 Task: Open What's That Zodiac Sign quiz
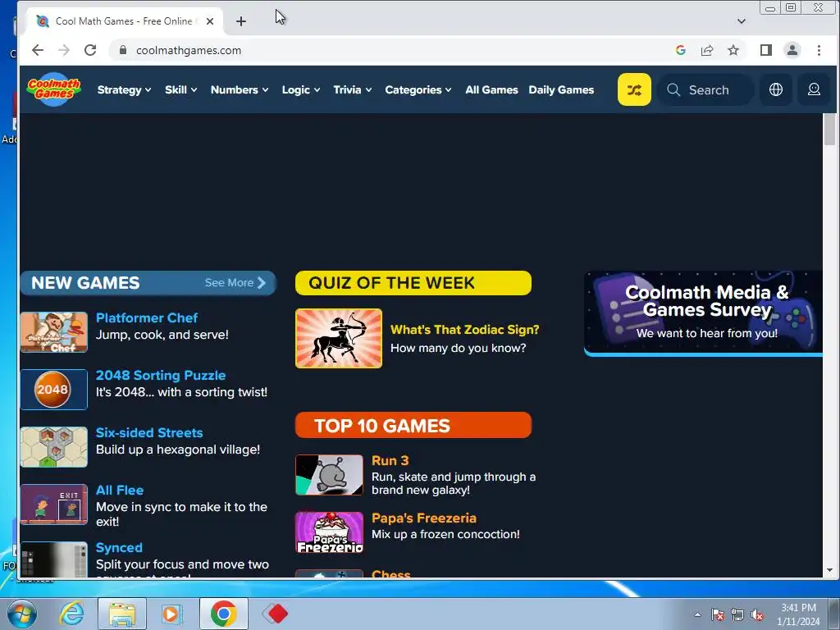[464, 330]
